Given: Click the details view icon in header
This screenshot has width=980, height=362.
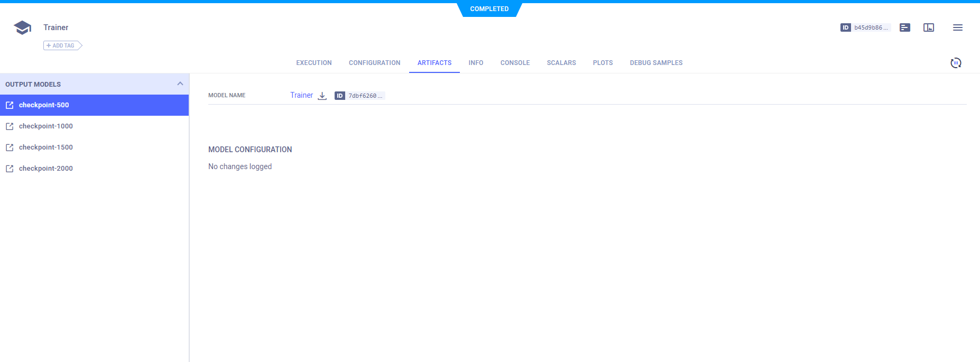Looking at the screenshot, I should (904, 27).
